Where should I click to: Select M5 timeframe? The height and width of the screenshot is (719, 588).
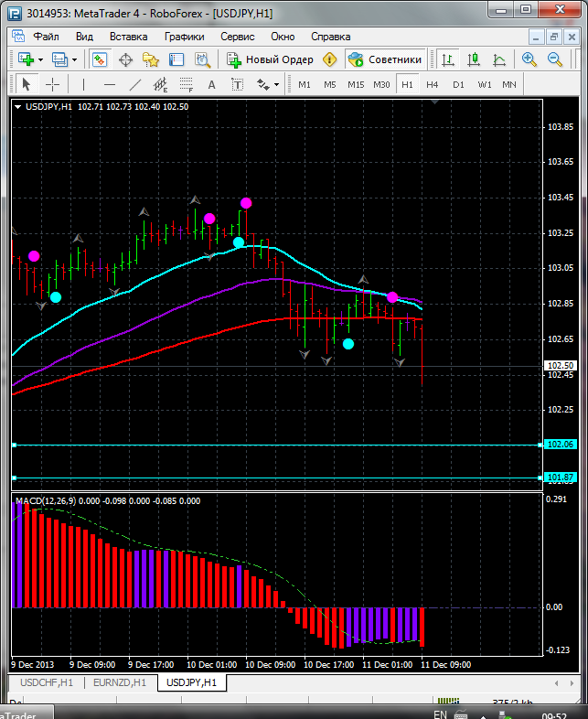[x=330, y=84]
